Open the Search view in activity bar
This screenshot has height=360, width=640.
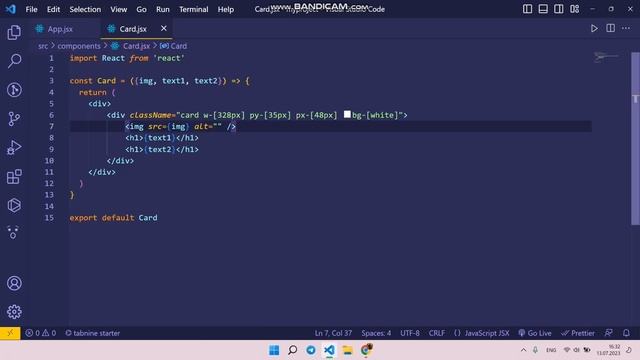pyautogui.click(x=14, y=61)
